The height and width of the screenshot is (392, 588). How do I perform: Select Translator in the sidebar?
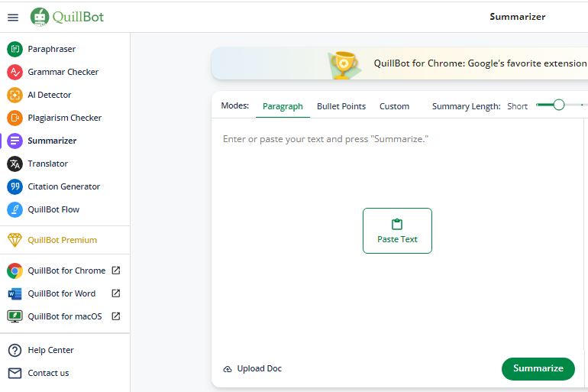[47, 164]
